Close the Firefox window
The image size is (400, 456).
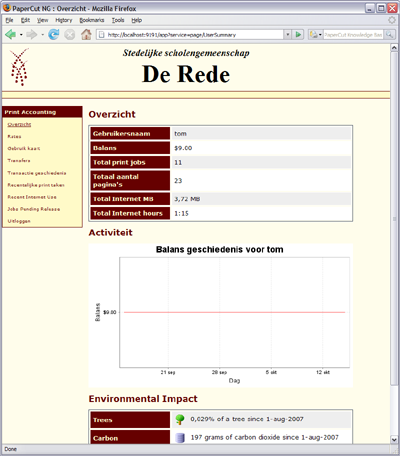[x=392, y=8]
